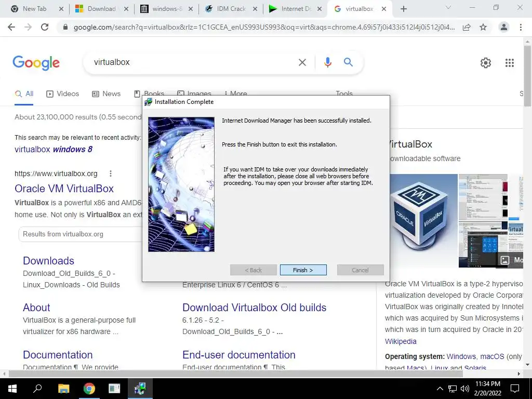Switch to the Internet Download tab
This screenshot has width=532, height=399.
coord(295,9)
